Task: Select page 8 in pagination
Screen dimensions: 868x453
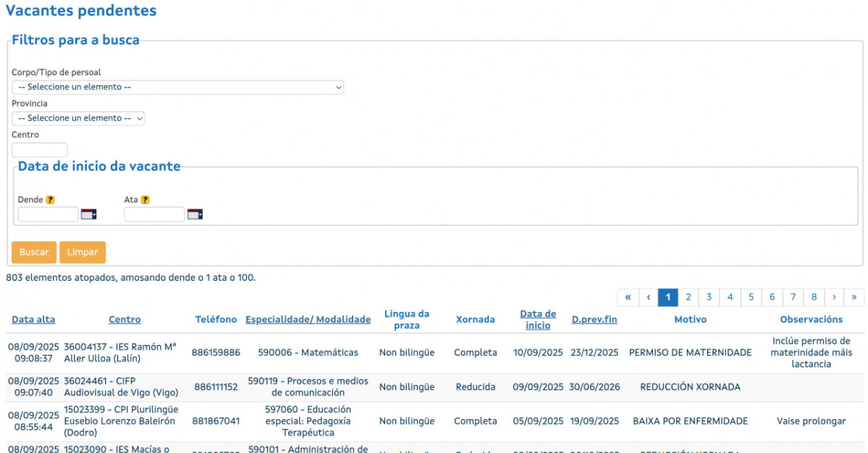Action: 814,297
